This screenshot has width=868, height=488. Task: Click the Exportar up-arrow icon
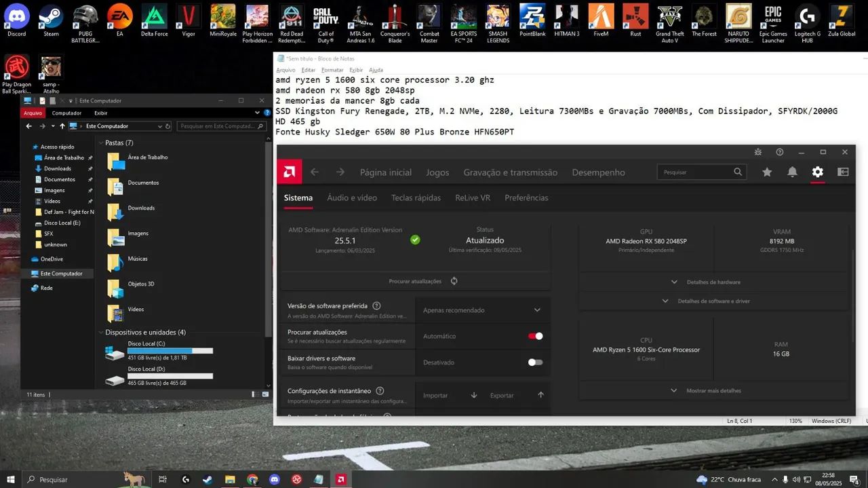click(x=540, y=395)
